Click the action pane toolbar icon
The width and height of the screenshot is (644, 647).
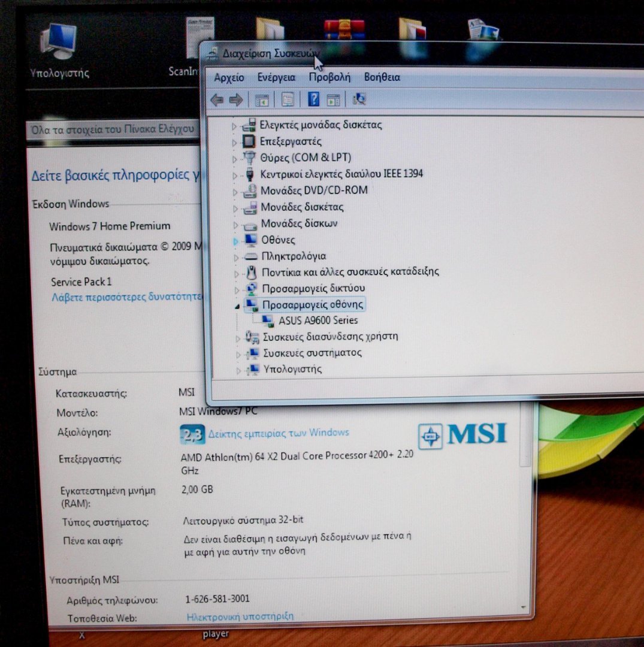coord(333,99)
